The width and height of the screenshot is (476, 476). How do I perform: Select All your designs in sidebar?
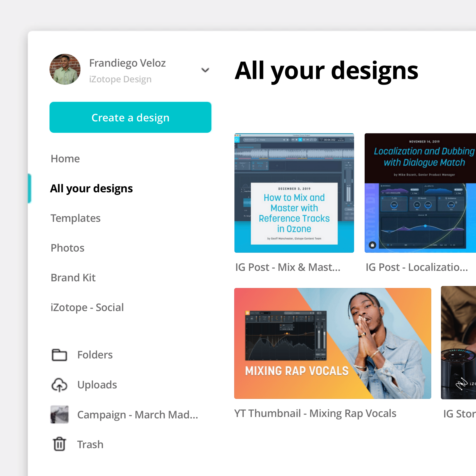(x=91, y=188)
